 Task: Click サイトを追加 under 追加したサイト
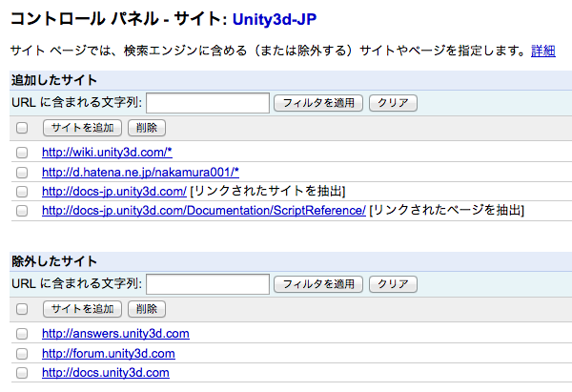(82, 128)
